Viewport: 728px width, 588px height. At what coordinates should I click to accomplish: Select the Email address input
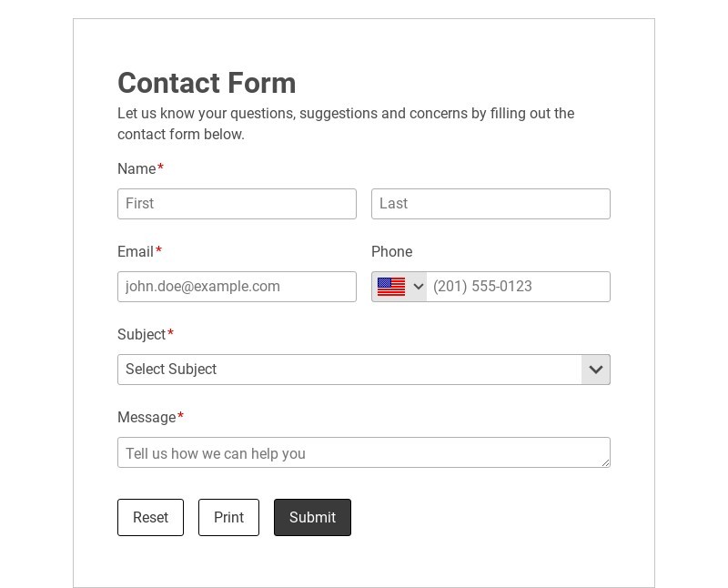click(x=237, y=287)
